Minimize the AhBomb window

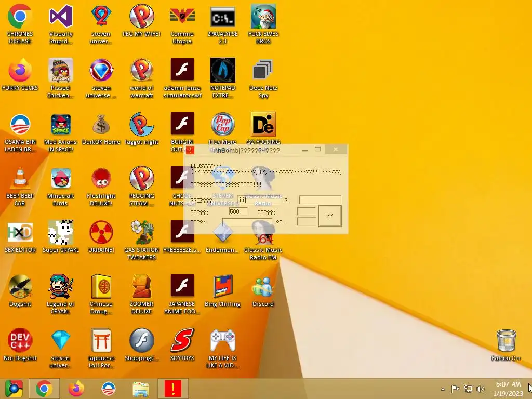[305, 150]
